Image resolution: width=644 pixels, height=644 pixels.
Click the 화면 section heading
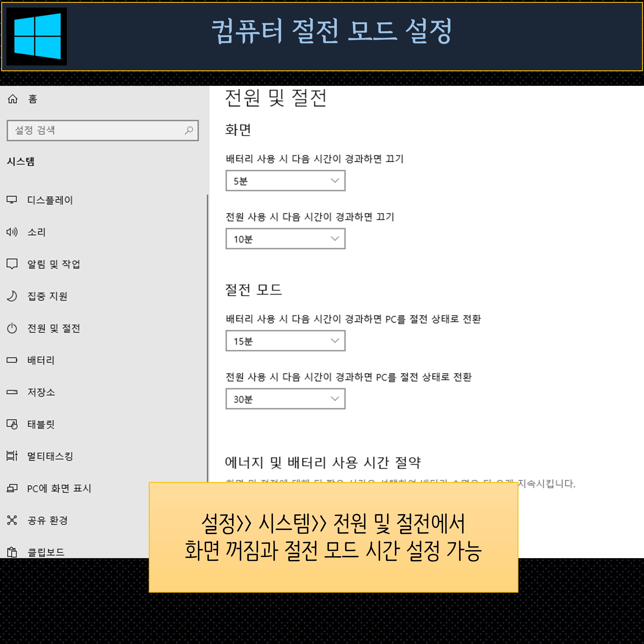tap(238, 130)
